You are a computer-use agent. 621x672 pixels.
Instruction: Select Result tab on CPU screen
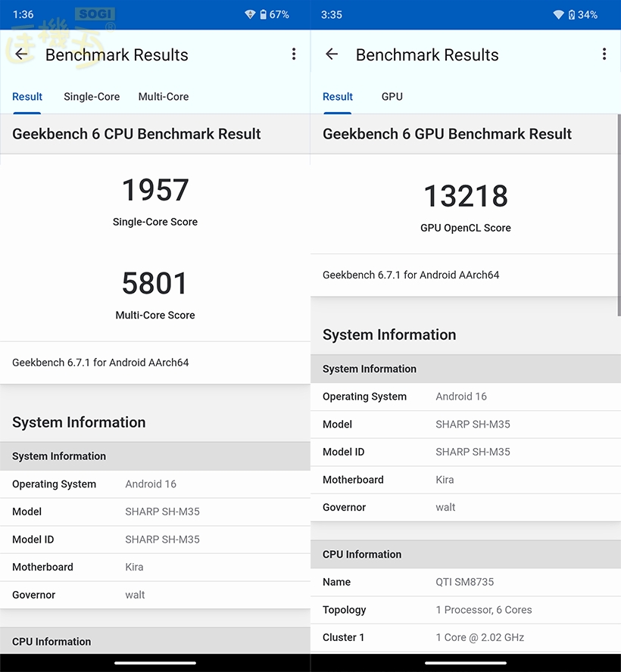pos(27,97)
